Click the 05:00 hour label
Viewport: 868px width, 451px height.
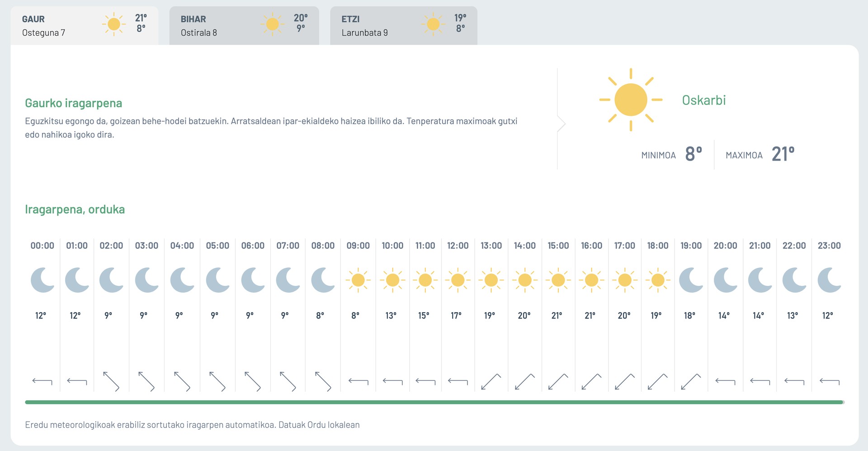[217, 246]
